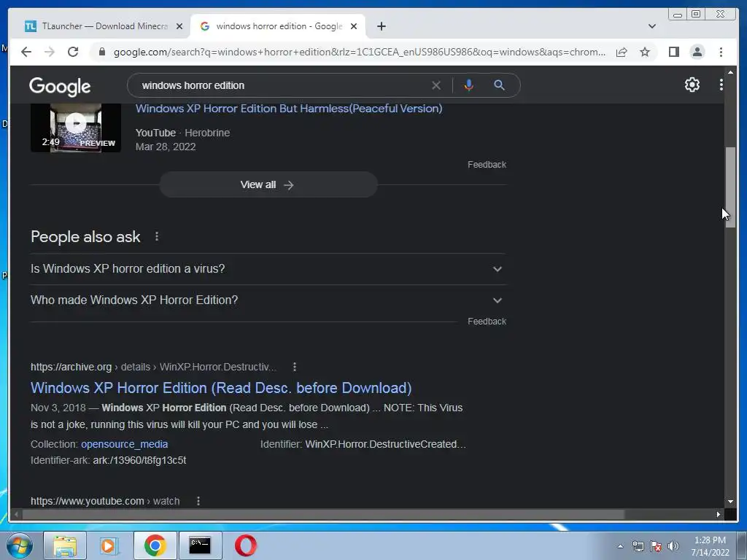The image size is (747, 560).
Task: Open archive.org result options menu
Action: (x=295, y=367)
